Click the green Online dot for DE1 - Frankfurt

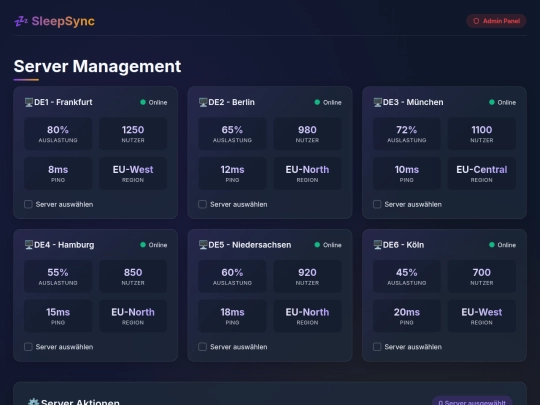[143, 102]
